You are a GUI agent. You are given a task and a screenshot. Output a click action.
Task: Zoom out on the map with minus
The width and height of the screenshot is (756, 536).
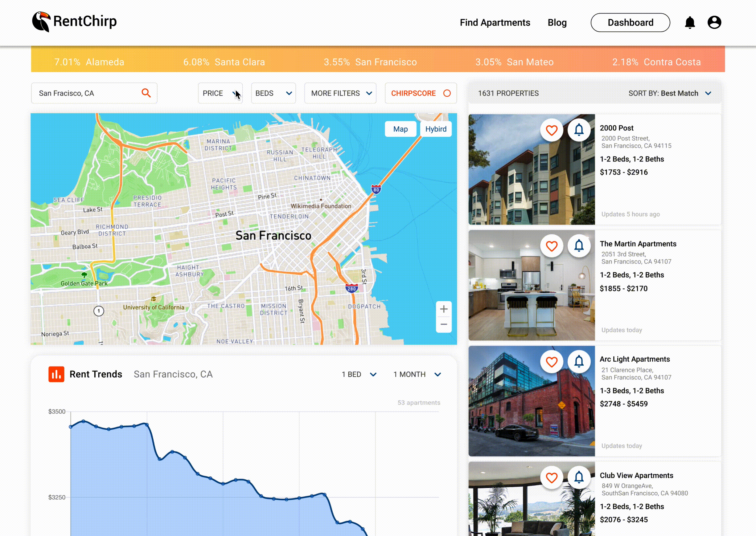(x=444, y=324)
